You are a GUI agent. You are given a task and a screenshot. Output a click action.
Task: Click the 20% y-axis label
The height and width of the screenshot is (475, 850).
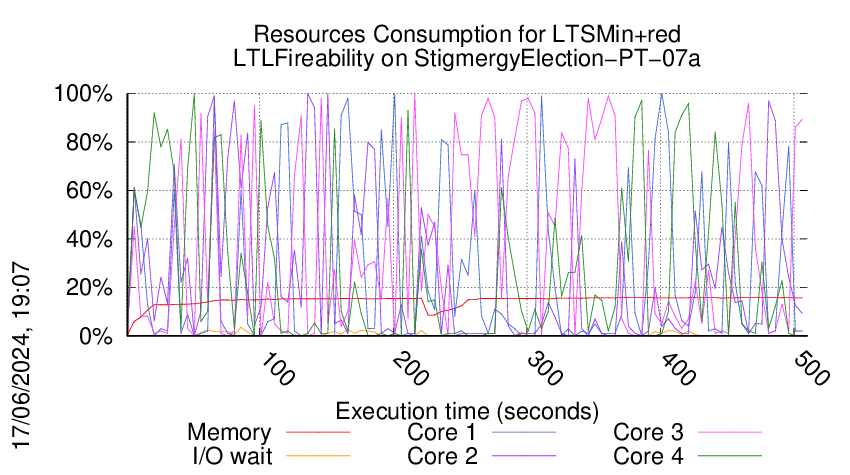click(x=90, y=287)
